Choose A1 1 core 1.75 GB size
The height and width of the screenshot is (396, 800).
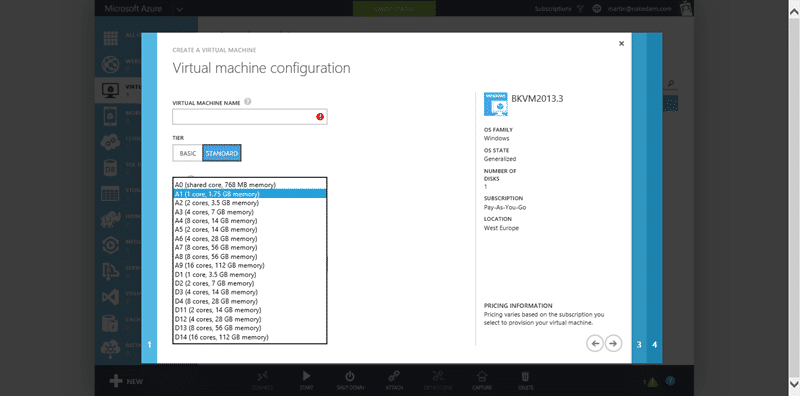point(249,194)
